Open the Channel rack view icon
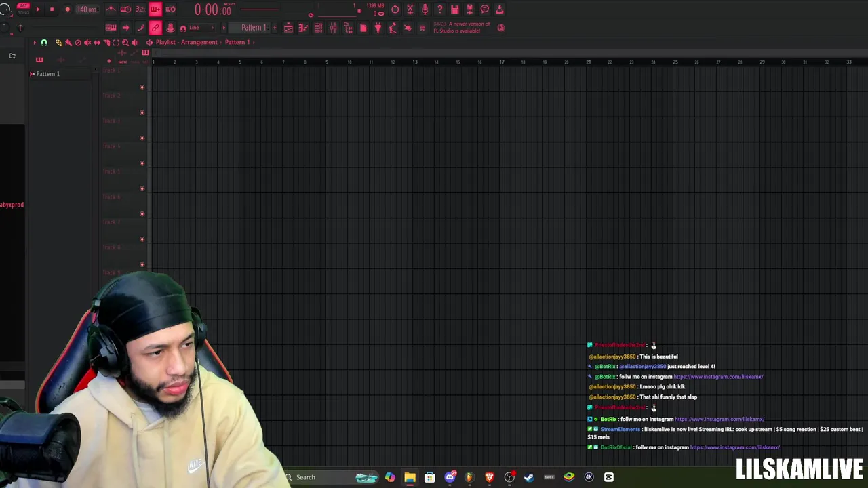This screenshot has height=488, width=868. (318, 28)
